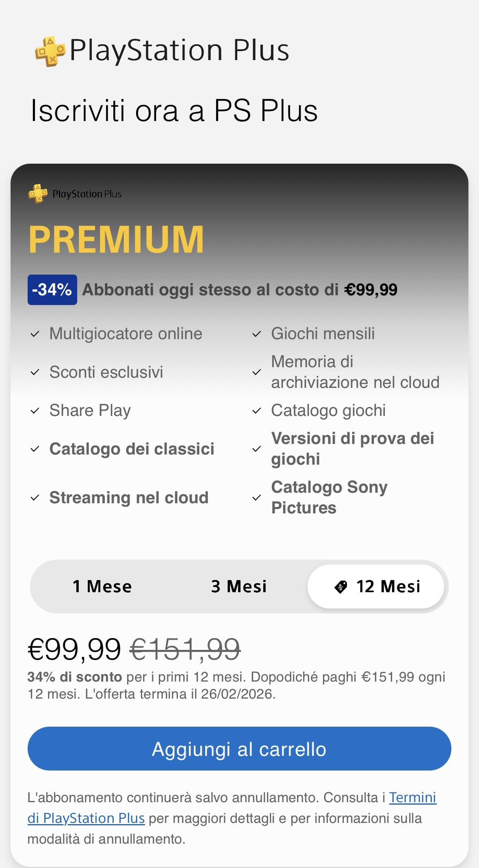Click the checkmark next to Catalogo Sony Pictures

[257, 498]
